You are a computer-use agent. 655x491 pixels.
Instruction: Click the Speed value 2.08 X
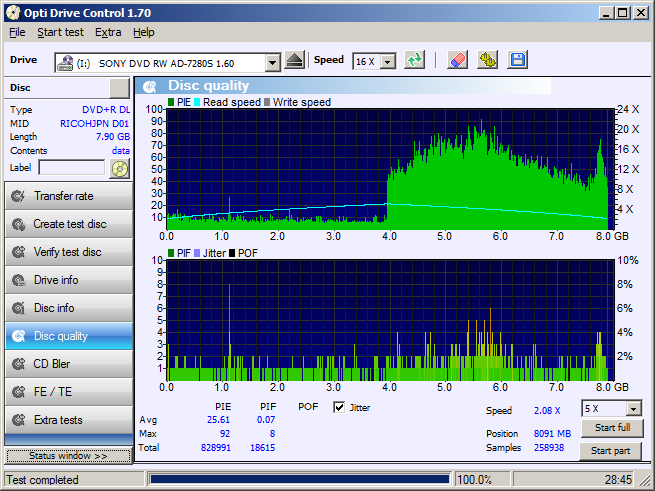pyautogui.click(x=547, y=411)
